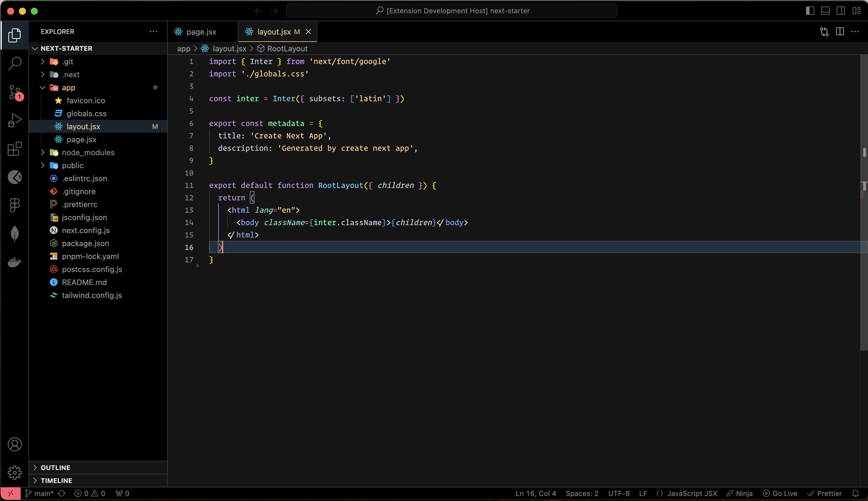Expand the OUTLINE section

click(x=56, y=468)
